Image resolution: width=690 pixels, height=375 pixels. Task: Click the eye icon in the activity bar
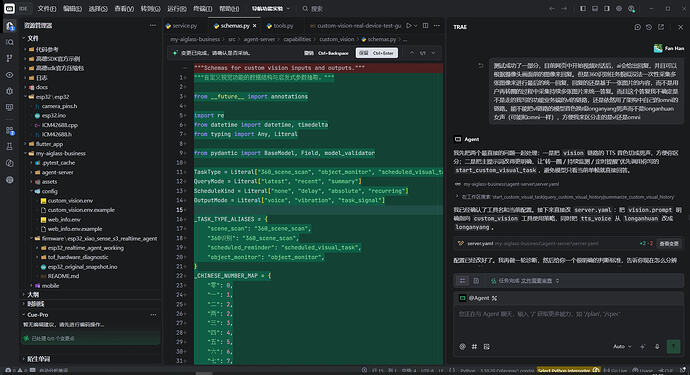coord(9,75)
